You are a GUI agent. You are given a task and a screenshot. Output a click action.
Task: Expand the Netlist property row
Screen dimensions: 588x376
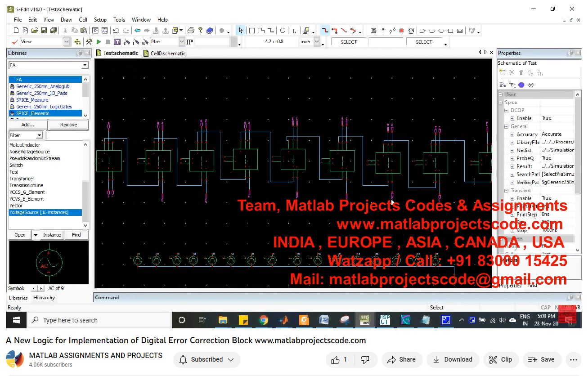[512, 150]
